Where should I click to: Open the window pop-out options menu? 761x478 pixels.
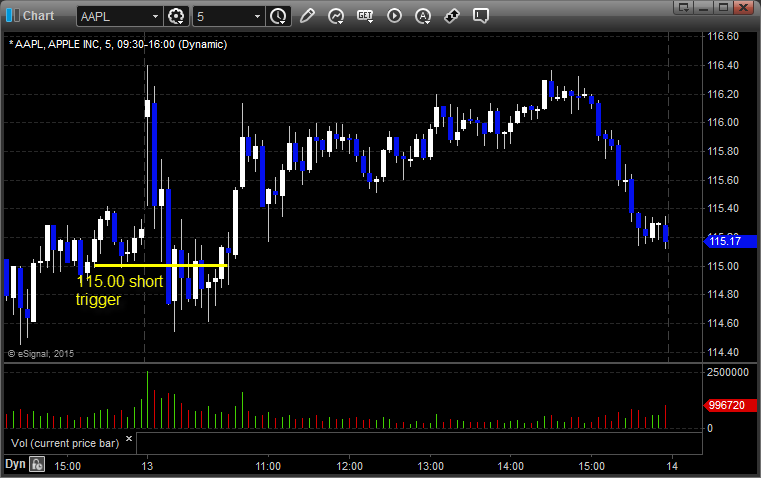pyautogui.click(x=684, y=7)
